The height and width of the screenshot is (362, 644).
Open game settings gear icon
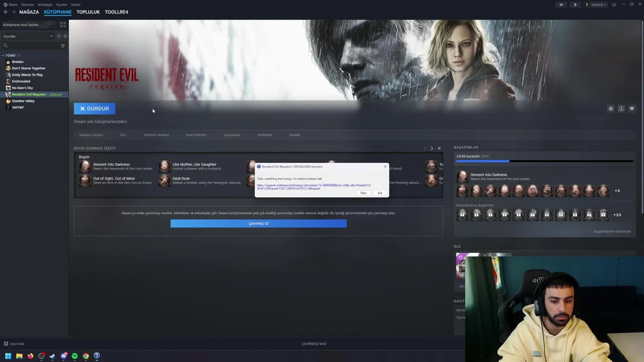(x=611, y=109)
